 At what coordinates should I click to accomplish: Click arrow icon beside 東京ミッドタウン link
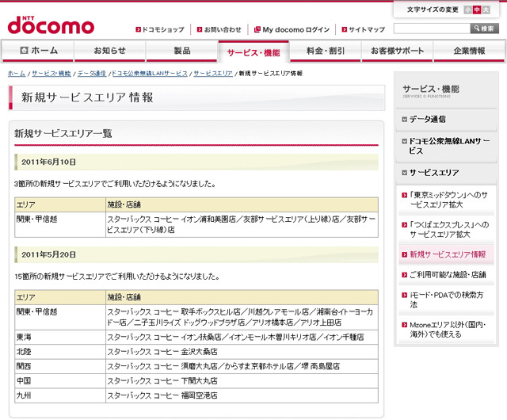click(404, 195)
